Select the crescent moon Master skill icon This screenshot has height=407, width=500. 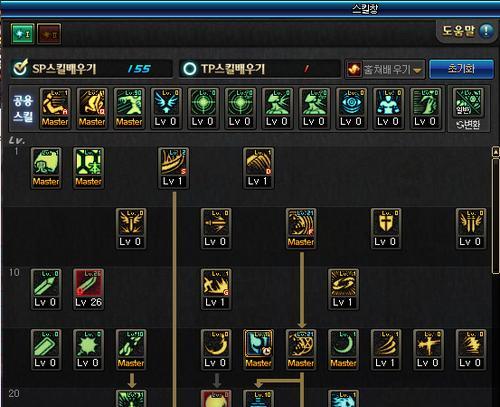pyautogui.click(x=343, y=350)
